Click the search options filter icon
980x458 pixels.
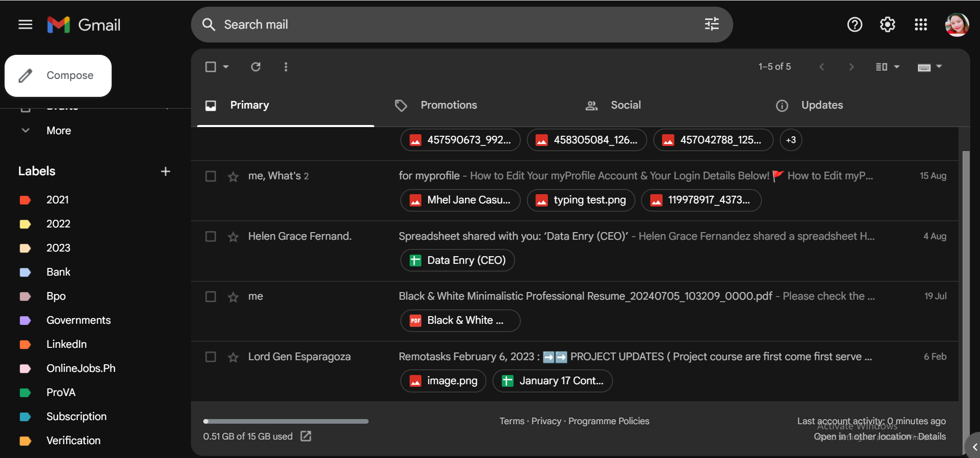coord(712,24)
